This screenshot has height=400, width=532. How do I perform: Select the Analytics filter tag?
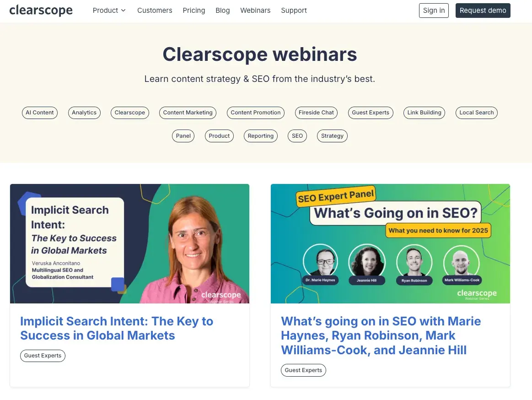point(84,113)
